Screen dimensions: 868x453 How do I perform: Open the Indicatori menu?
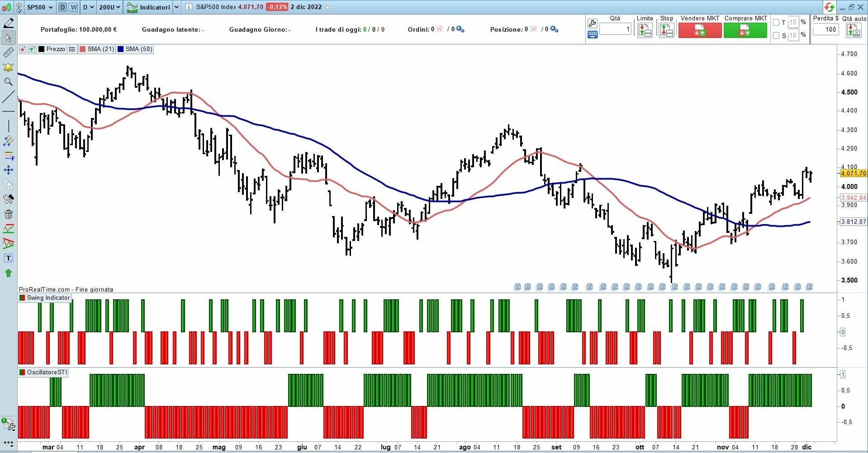tap(148, 7)
